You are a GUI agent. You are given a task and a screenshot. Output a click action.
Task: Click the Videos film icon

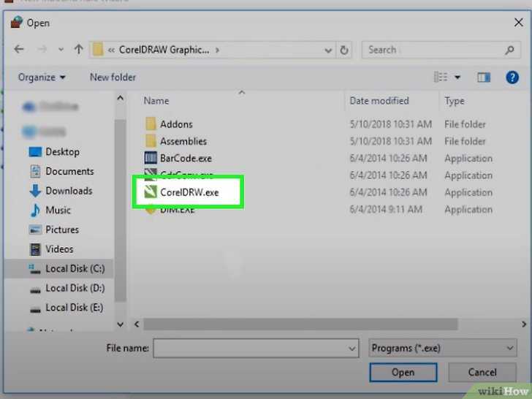35,249
